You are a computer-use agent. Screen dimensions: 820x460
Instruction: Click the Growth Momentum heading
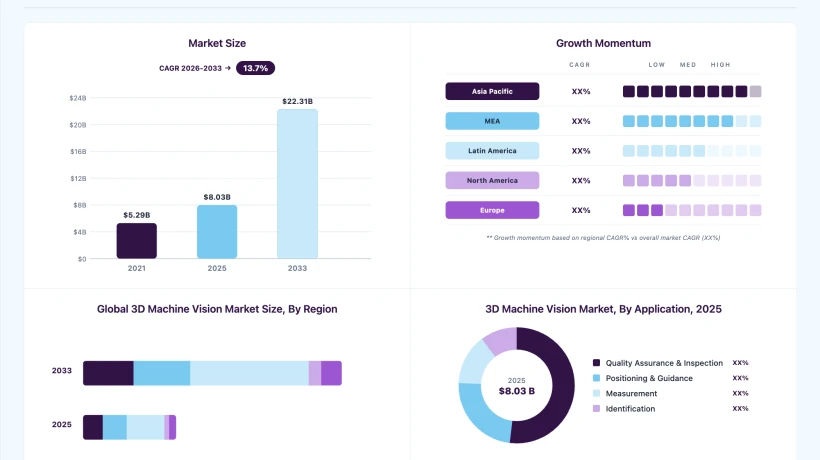(x=603, y=43)
